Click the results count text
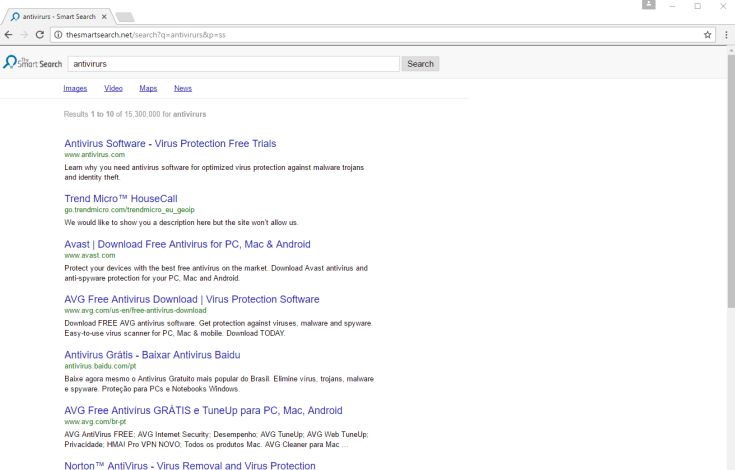Screen dimensions: 735x470 click(135, 114)
